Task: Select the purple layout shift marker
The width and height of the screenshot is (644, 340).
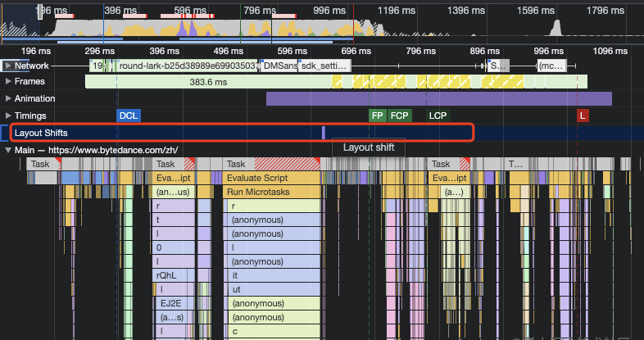Action: (324, 133)
